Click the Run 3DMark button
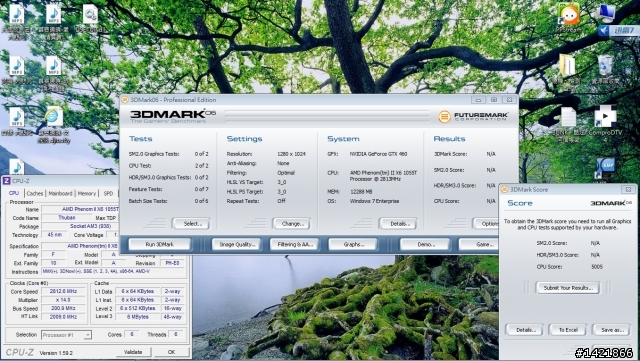The width and height of the screenshot is (640, 361). [160, 244]
